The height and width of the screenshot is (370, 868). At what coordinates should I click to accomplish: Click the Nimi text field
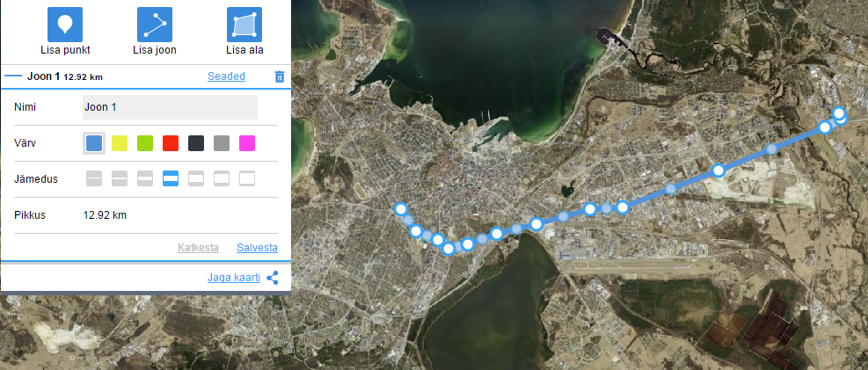click(170, 107)
